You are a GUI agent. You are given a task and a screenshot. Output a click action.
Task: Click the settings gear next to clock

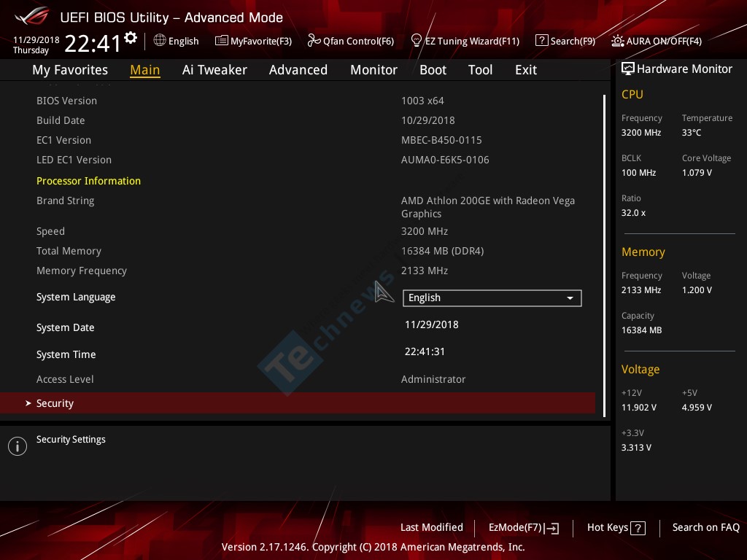pos(131,38)
